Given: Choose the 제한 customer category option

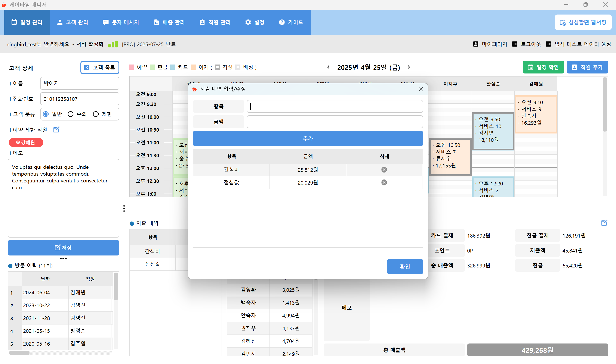Looking at the screenshot, I should (x=96, y=114).
